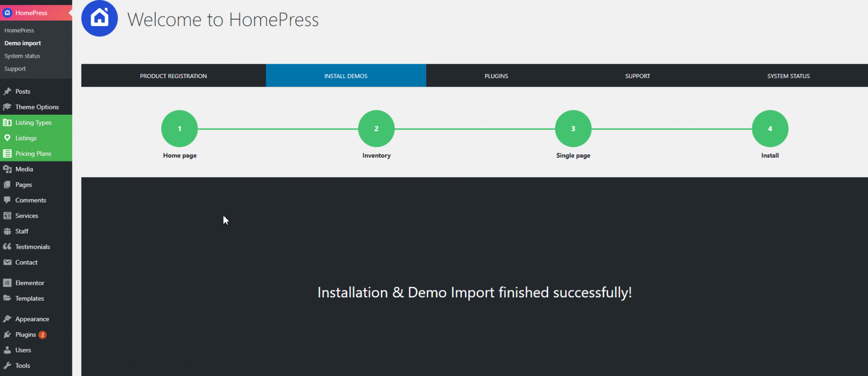
Task: Click the Elementor icon in sidebar
Action: [x=7, y=283]
